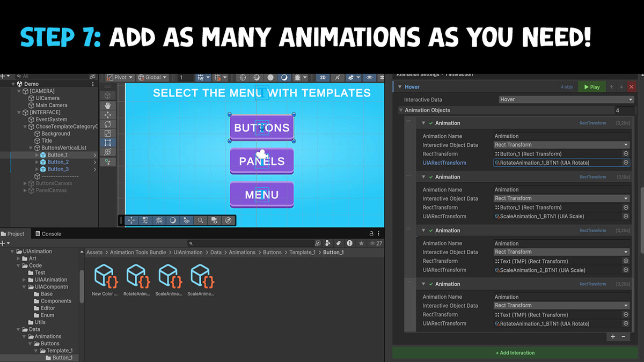Remove an animation with the minus button

(623, 337)
